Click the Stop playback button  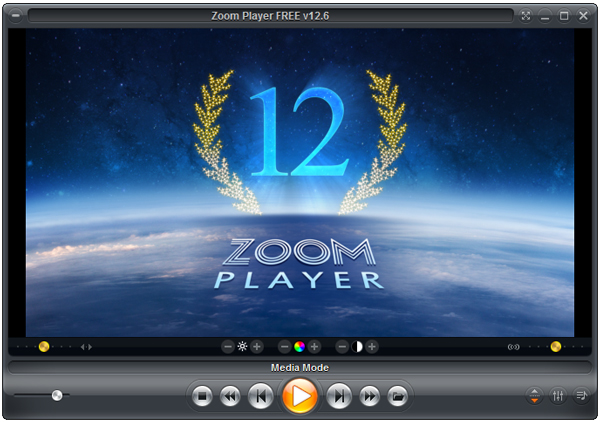(202, 397)
